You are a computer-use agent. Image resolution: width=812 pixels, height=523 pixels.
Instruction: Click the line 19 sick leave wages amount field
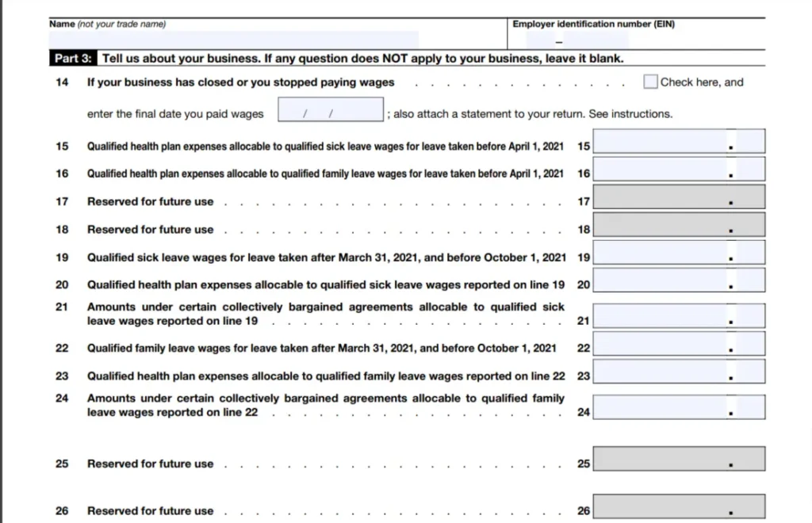point(660,253)
